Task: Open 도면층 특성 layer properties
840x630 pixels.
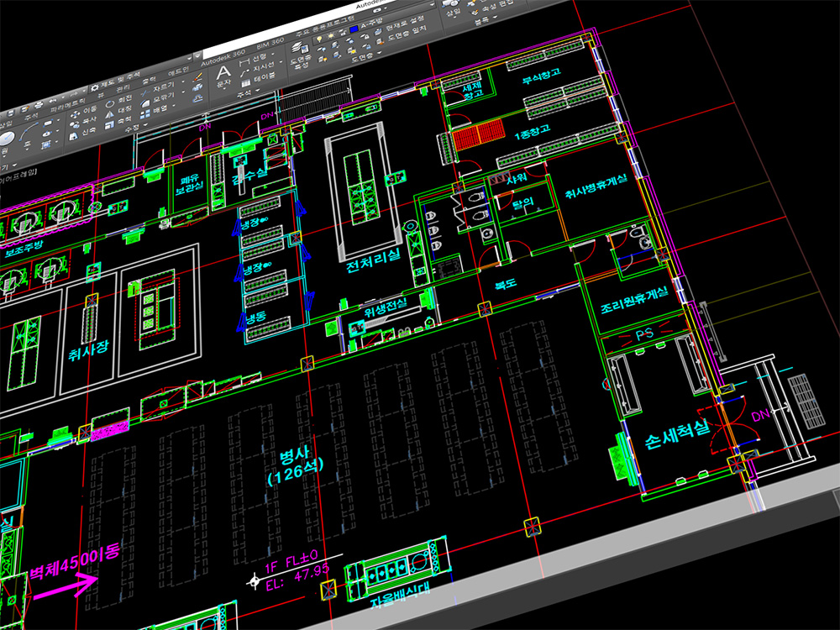Action: (x=301, y=50)
